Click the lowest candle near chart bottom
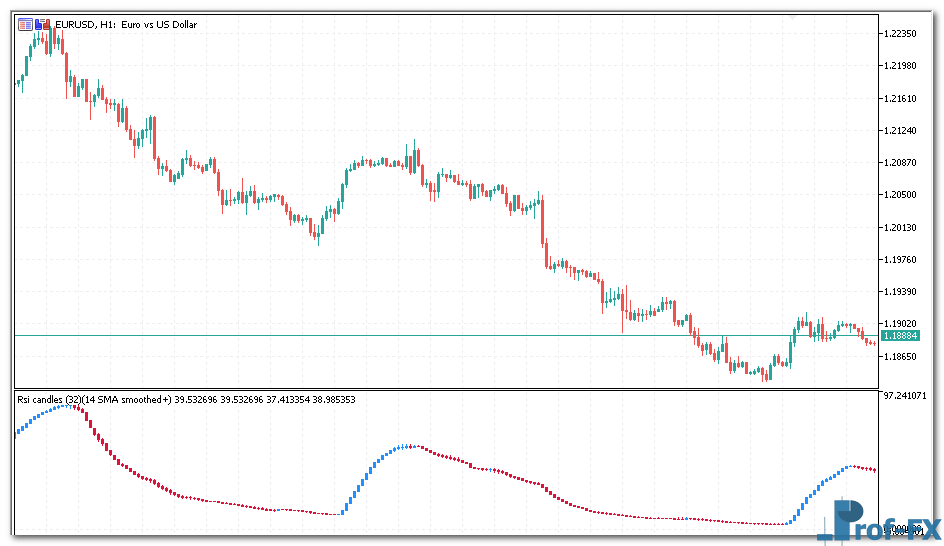The height and width of the screenshot is (546, 944). (766, 374)
